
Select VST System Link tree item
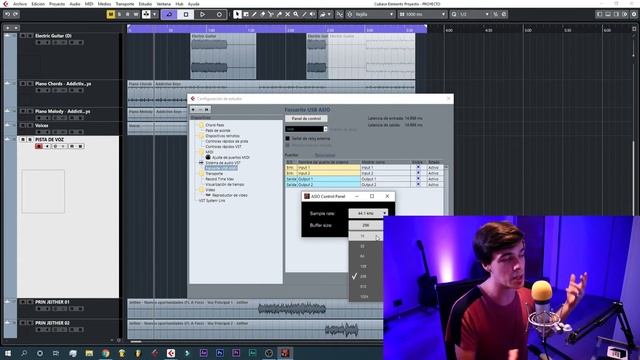click(x=212, y=200)
